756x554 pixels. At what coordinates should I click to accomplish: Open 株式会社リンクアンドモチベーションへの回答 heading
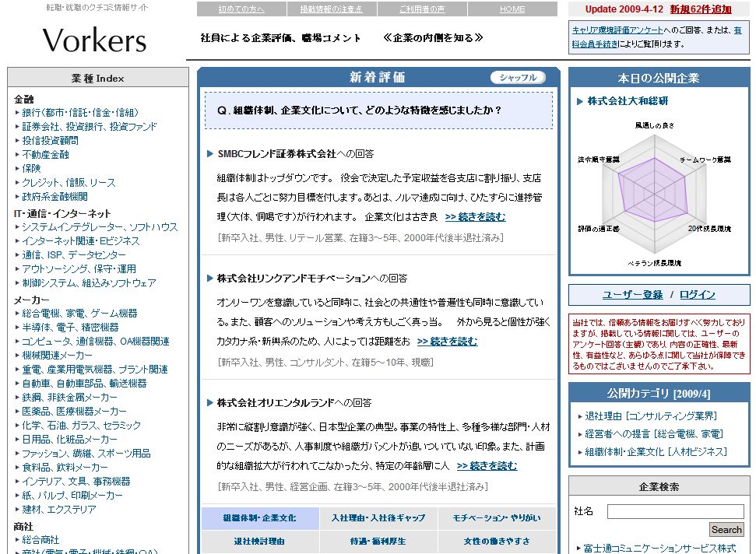pyautogui.click(x=312, y=279)
